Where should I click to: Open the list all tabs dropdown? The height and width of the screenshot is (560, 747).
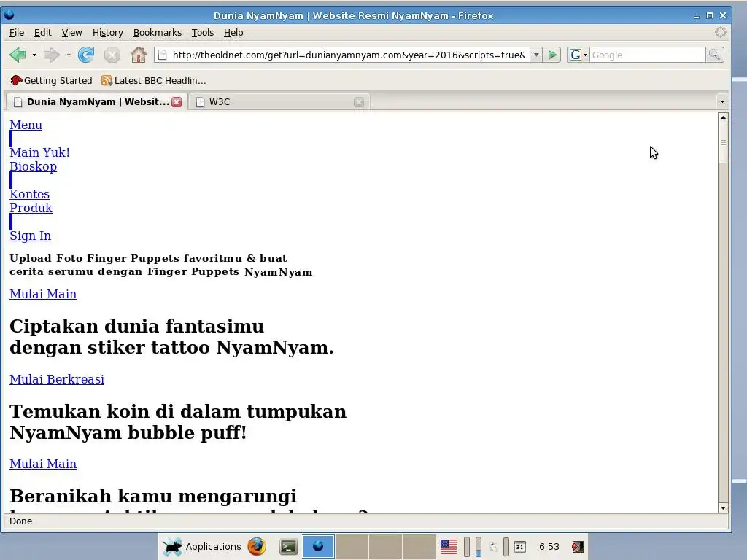pos(722,102)
